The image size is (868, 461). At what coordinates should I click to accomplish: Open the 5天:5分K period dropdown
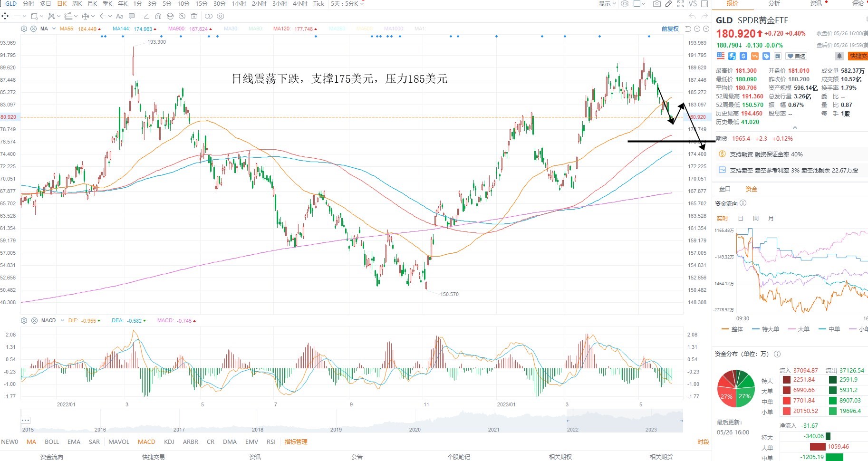[x=347, y=3]
